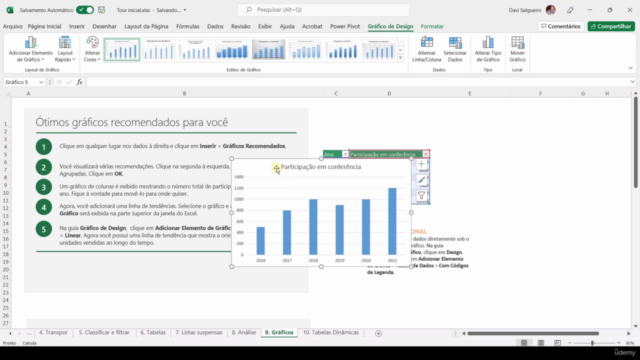The height and width of the screenshot is (360, 640).
Task: Open the Fórmulas ribbon tab
Action: (x=188, y=26)
